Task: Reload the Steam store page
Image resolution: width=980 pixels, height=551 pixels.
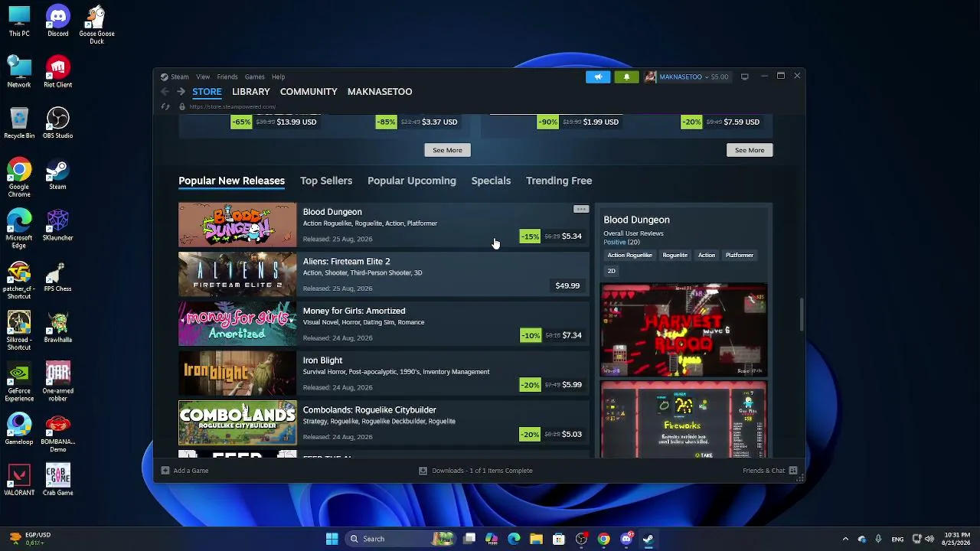Action: click(x=165, y=106)
